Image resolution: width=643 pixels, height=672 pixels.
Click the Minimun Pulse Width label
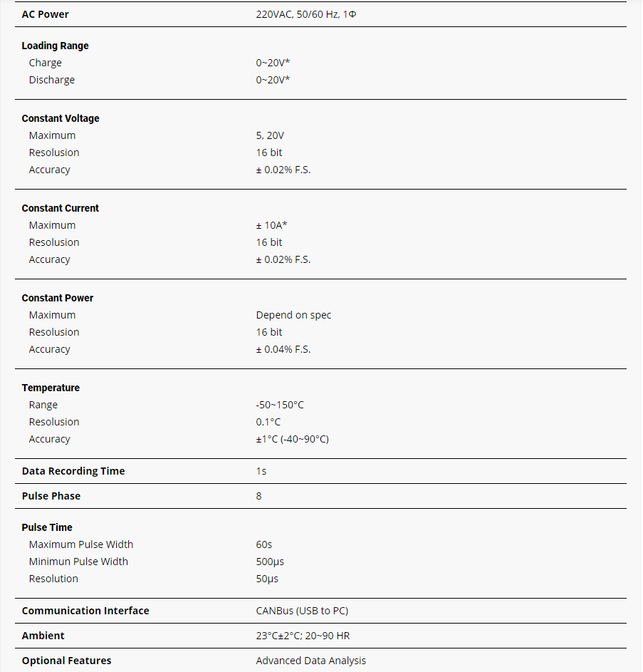78,562
